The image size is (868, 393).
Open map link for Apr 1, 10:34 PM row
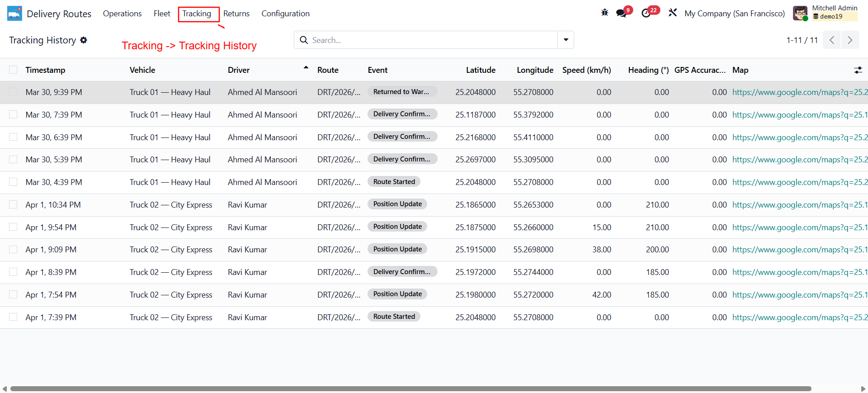click(800, 205)
